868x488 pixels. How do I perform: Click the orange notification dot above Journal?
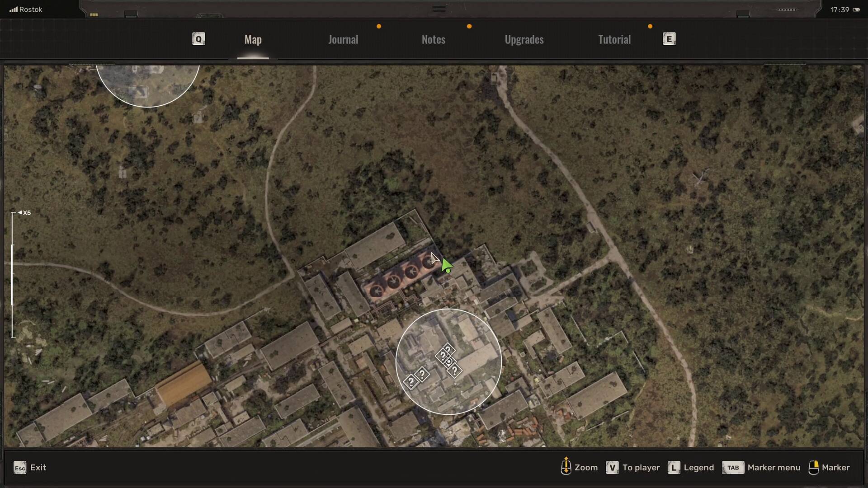coord(379,26)
